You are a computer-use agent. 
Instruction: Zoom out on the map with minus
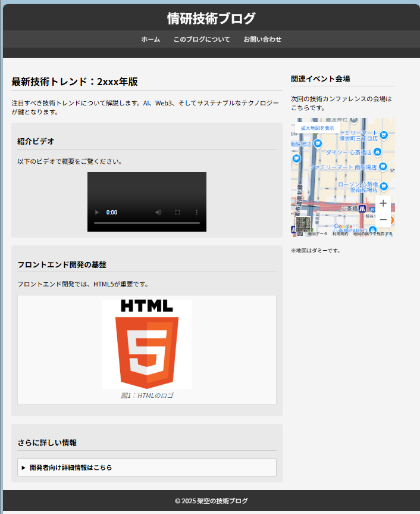coord(383,219)
